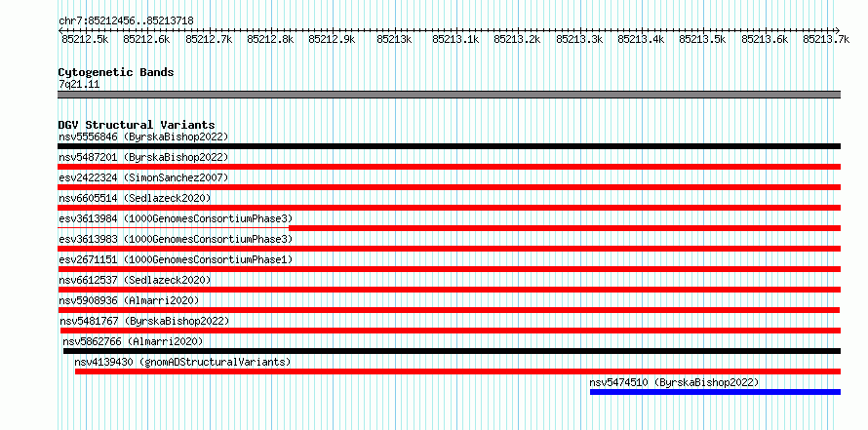Click the 85212.7k ruler tick label
This screenshot has width=868, height=430.
pos(208,39)
